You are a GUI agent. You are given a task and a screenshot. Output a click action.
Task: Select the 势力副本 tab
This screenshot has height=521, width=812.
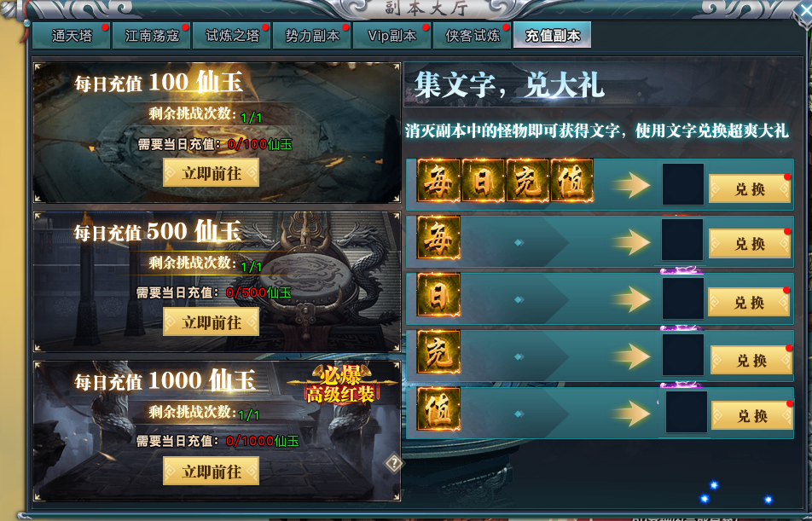click(x=312, y=35)
